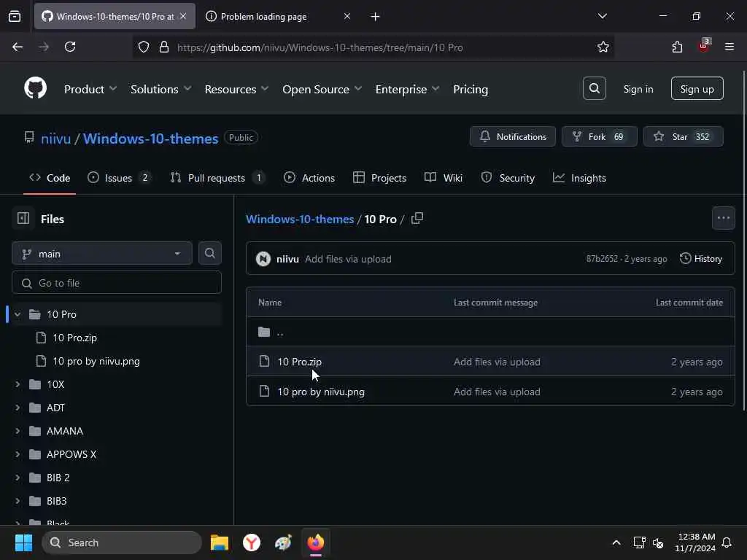The width and height of the screenshot is (747, 560).
Task: Open the Solutions menu
Action: click(161, 89)
